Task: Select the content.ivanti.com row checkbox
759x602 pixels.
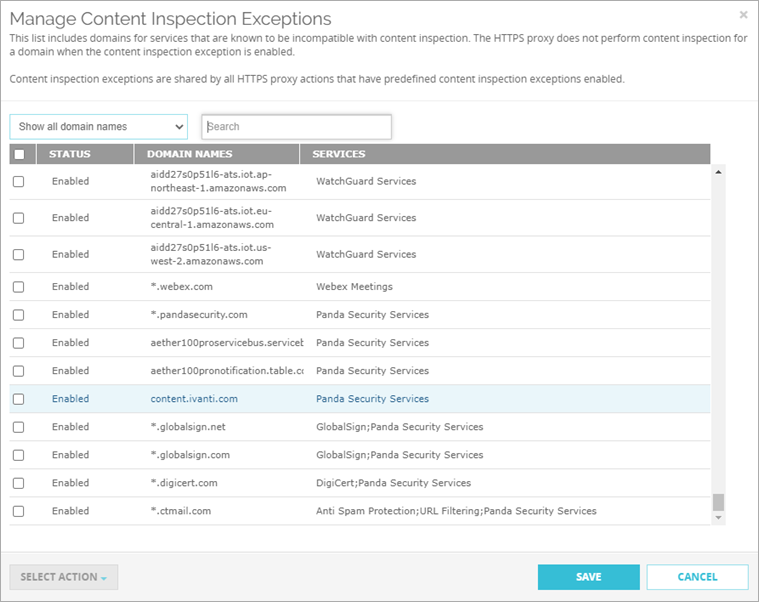Action: 18,399
